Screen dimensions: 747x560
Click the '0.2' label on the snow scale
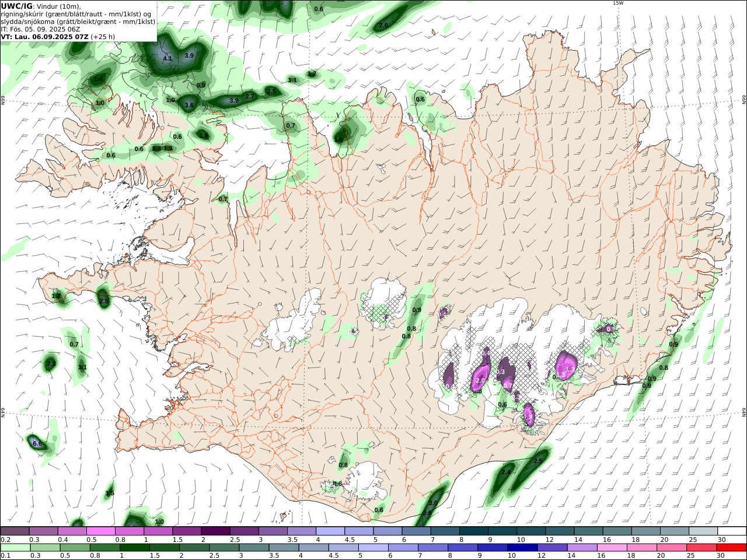[5, 540]
